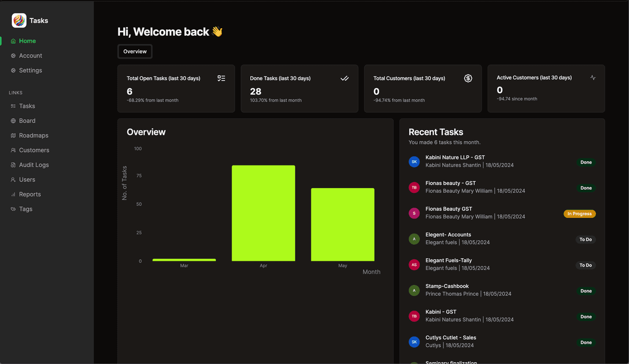The width and height of the screenshot is (629, 364).
Task: Click the activity pulse icon on Active Customers card
Action: (x=593, y=78)
